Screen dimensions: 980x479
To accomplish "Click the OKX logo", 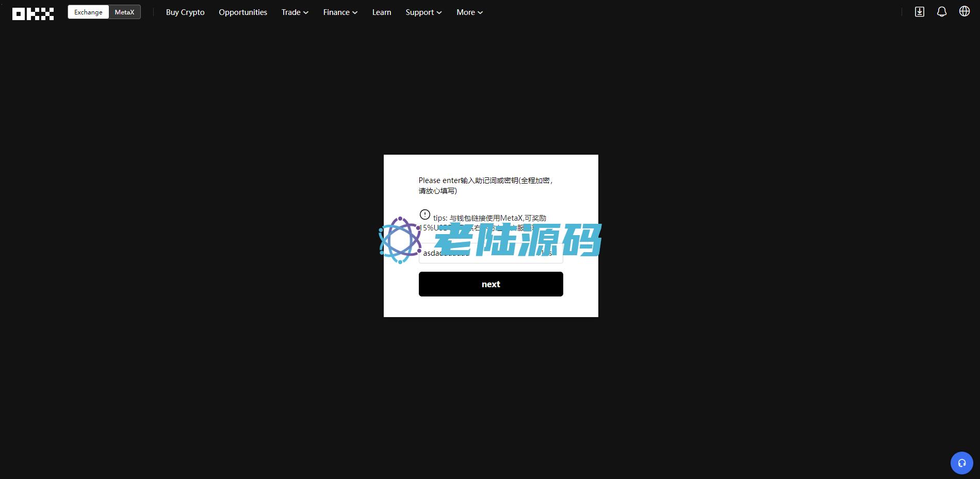I will pyautogui.click(x=33, y=13).
